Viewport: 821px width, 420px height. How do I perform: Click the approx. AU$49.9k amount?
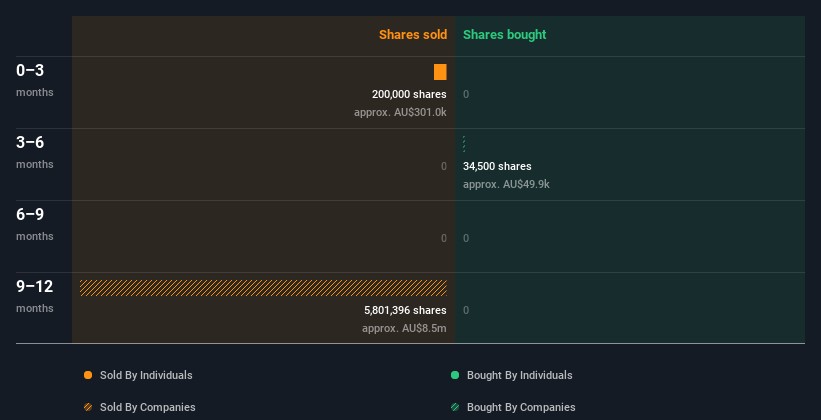click(506, 184)
